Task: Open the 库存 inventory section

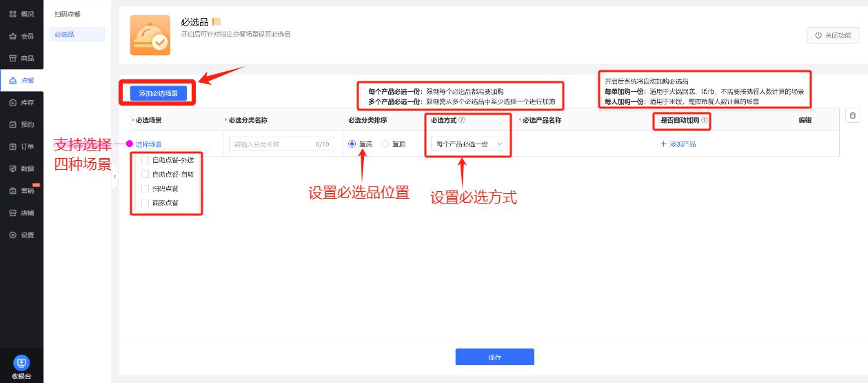Action: (x=21, y=102)
